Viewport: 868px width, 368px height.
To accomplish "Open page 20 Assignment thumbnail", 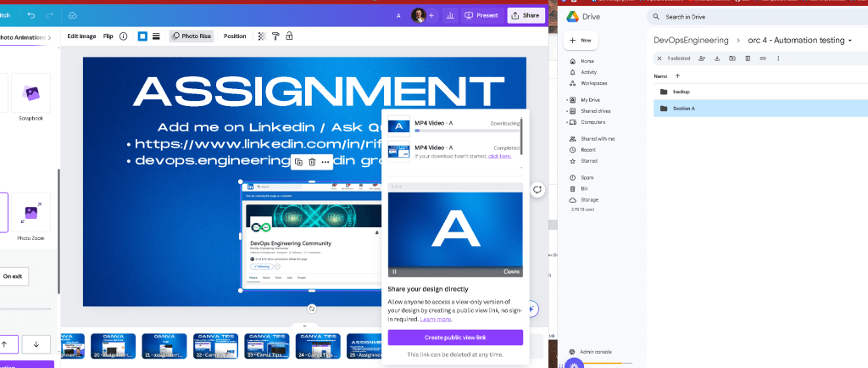I will tap(113, 346).
